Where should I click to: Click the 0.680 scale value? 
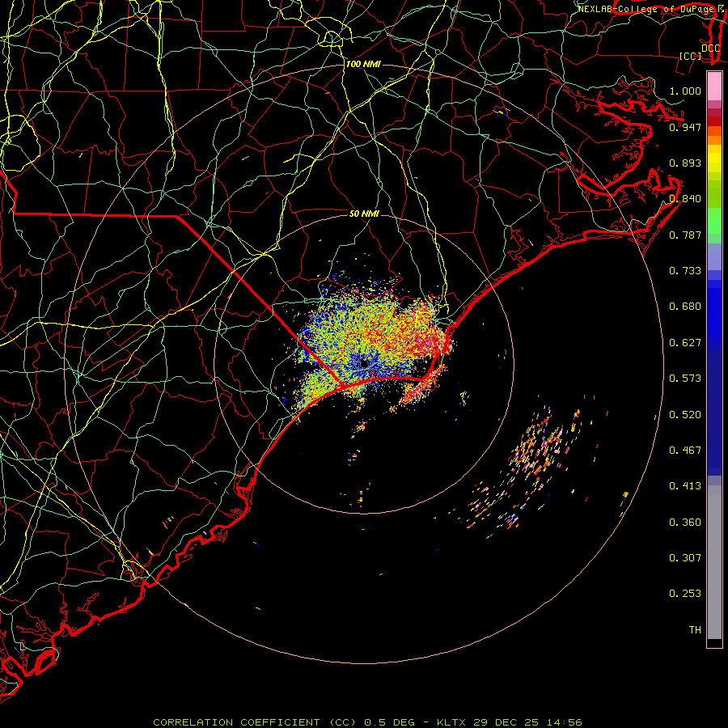(x=685, y=307)
